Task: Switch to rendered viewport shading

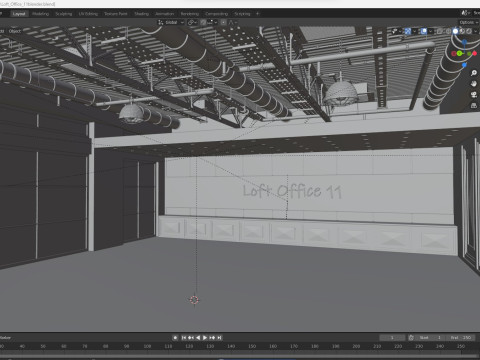Action: click(x=469, y=31)
